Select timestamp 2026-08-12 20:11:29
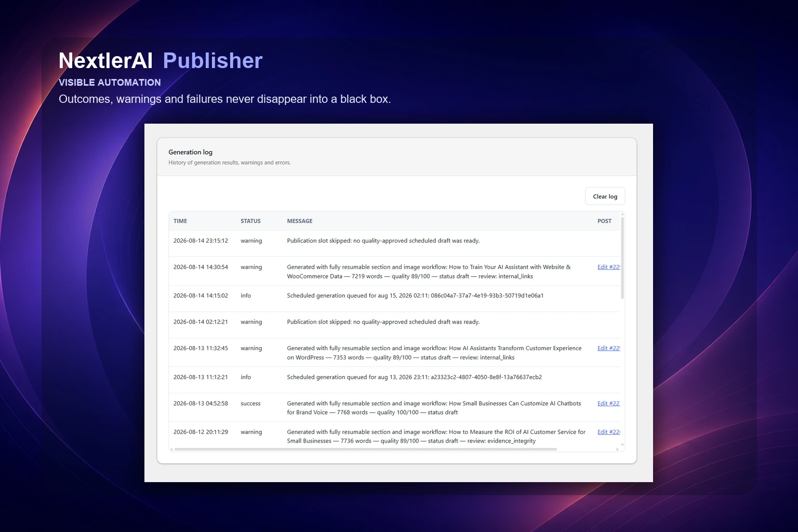Screen dimensions: 798x532 tap(201, 432)
